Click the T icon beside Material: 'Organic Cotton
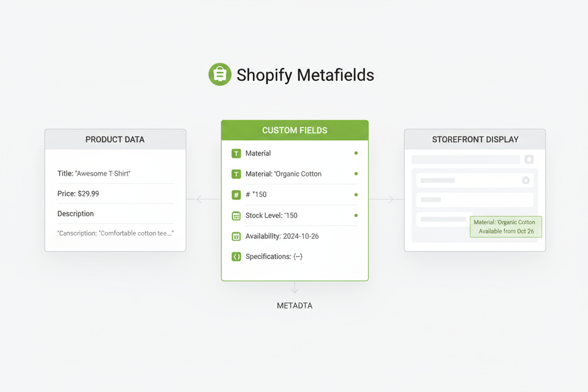Viewport: 588px width, 392px height. pos(236,174)
